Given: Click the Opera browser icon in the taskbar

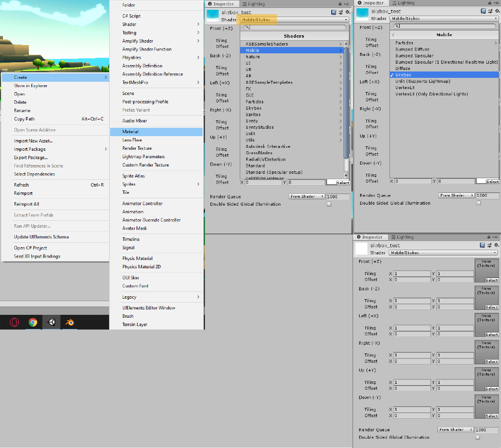Looking at the screenshot, I should point(15,322).
